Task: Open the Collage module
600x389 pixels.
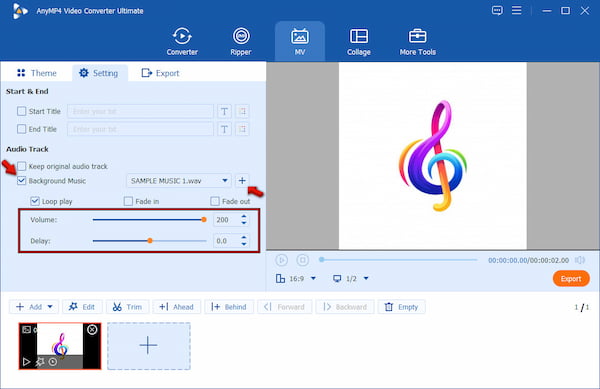Action: tap(359, 41)
